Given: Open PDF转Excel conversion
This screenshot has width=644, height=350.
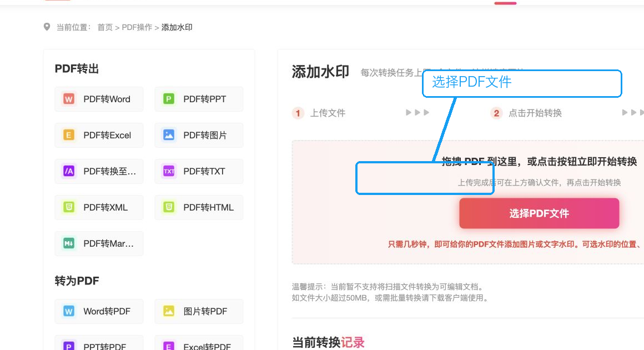Looking at the screenshot, I should 99,135.
